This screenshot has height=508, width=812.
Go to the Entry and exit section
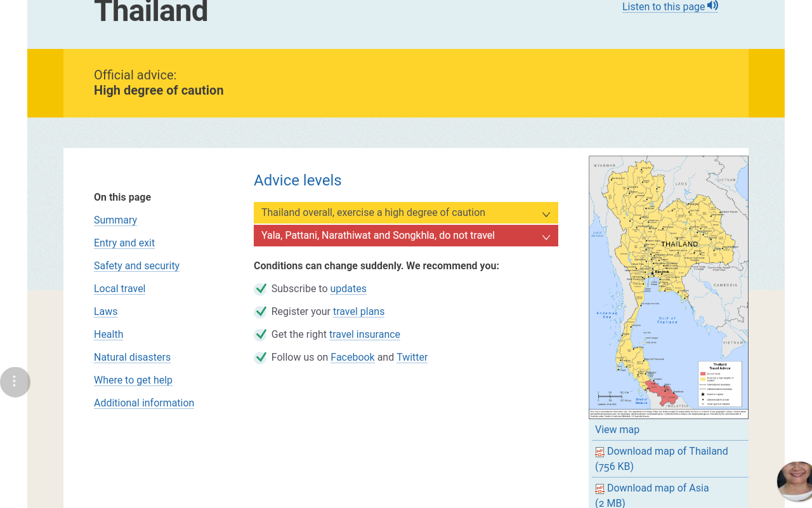pos(124,243)
